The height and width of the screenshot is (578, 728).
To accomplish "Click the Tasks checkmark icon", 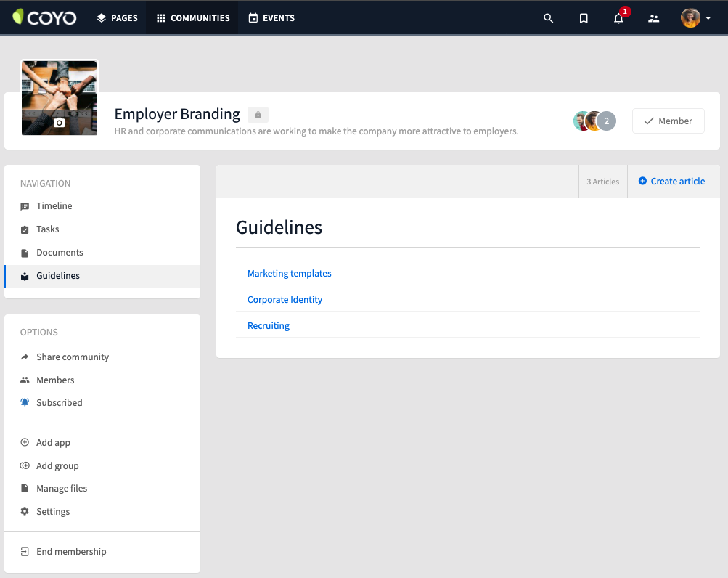I will point(25,229).
